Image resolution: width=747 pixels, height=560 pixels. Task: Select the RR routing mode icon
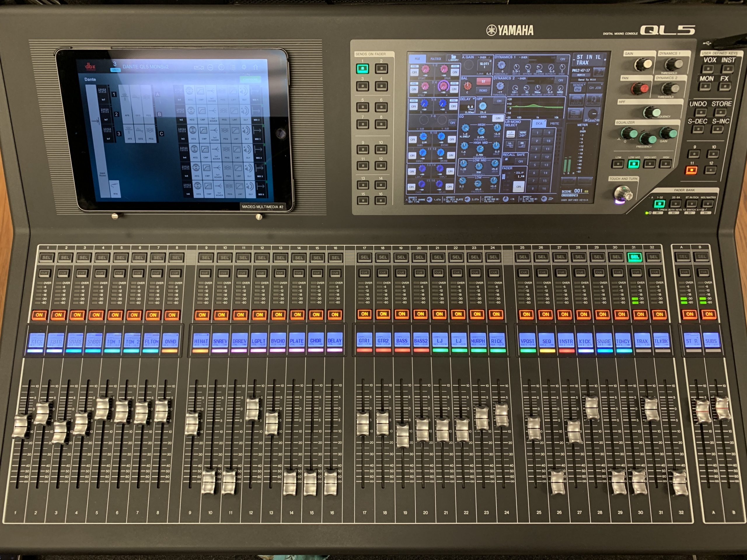(522, 144)
